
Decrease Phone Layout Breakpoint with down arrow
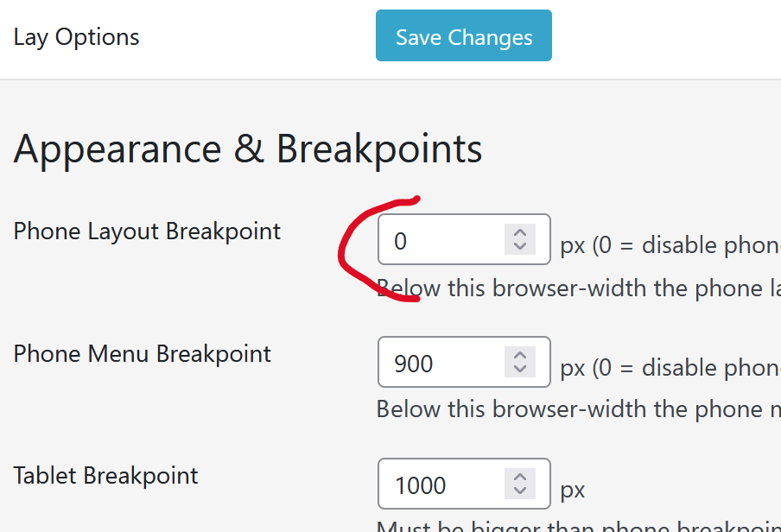[520, 247]
